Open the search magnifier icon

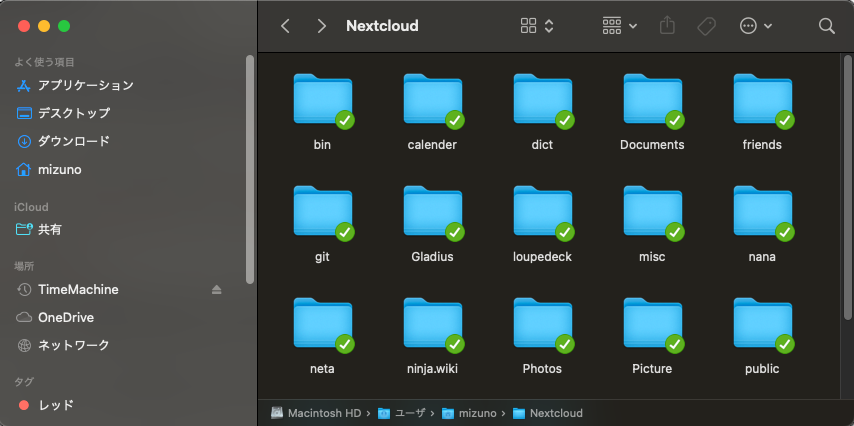click(x=826, y=26)
